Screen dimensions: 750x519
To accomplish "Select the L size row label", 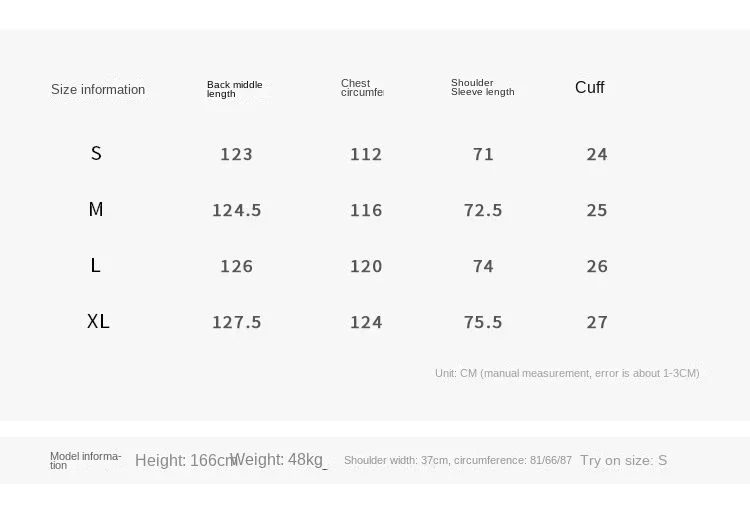I will 96,265.
